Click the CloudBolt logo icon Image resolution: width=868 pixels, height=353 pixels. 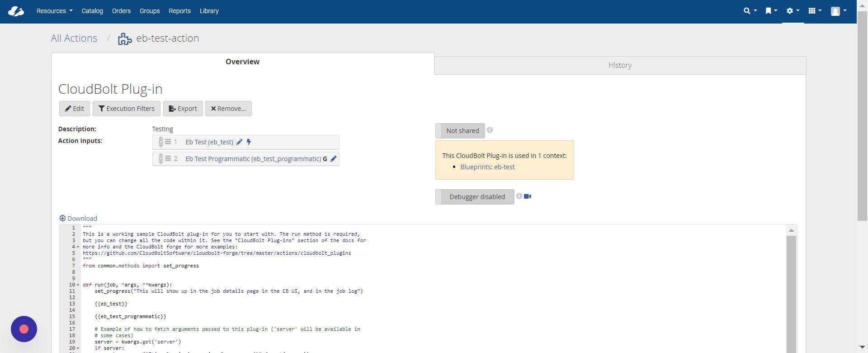[16, 11]
